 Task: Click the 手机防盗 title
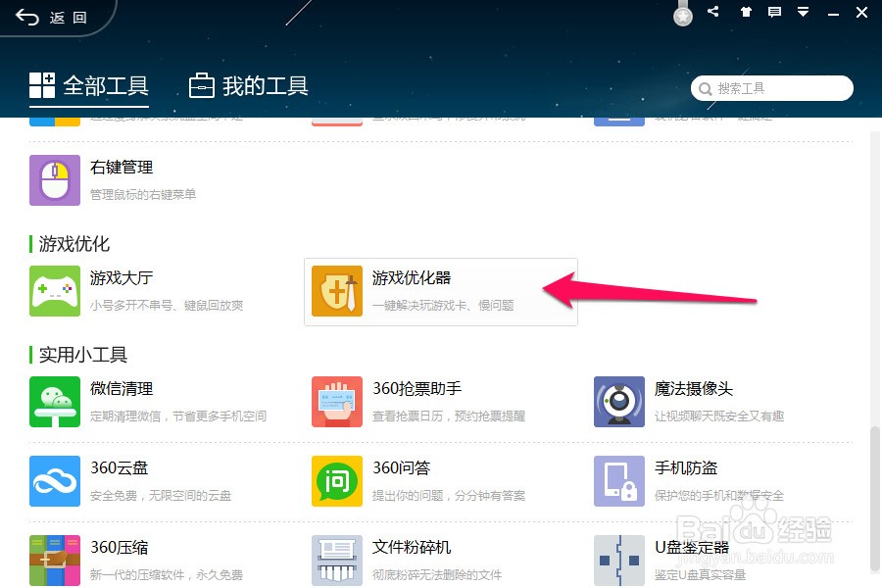(686, 468)
